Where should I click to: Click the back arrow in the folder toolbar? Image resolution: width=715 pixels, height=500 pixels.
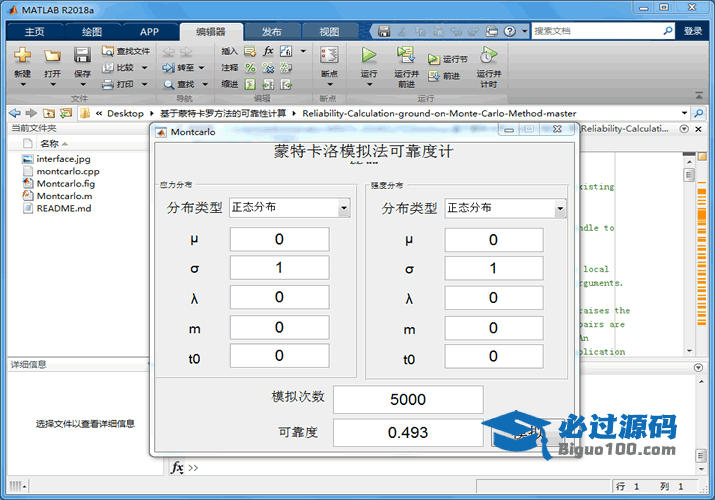tap(15, 113)
